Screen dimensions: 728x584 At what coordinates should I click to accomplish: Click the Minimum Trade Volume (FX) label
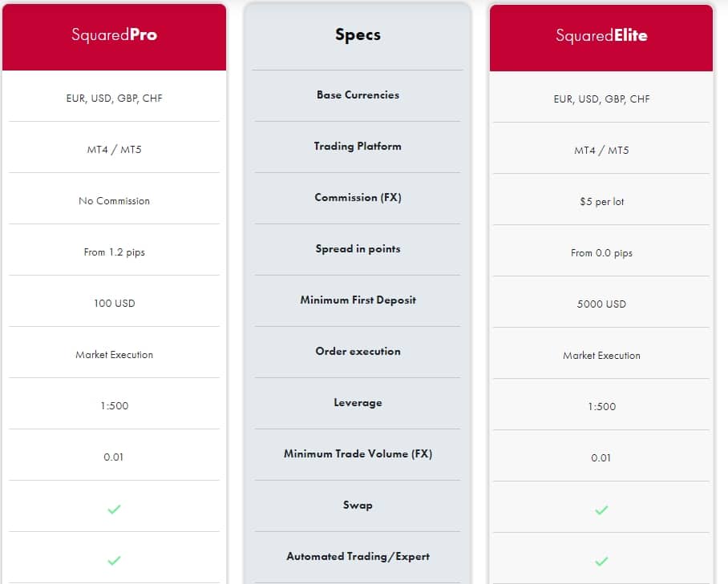click(x=358, y=453)
